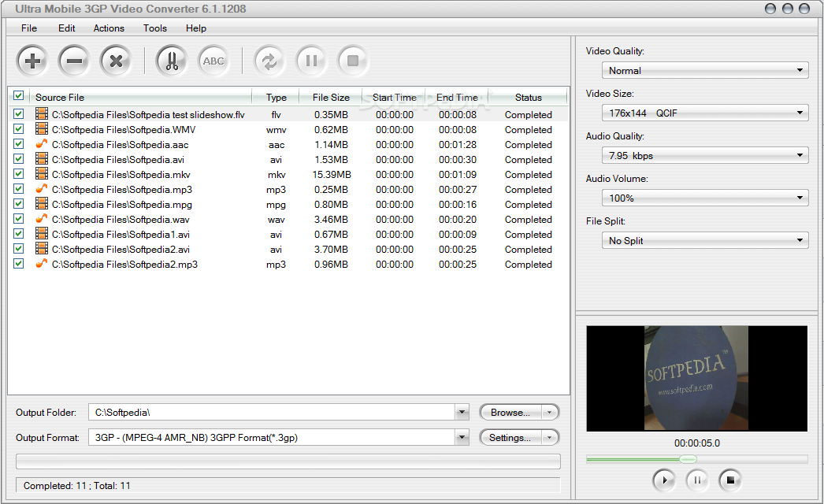Click the Browse... button

[x=510, y=413]
